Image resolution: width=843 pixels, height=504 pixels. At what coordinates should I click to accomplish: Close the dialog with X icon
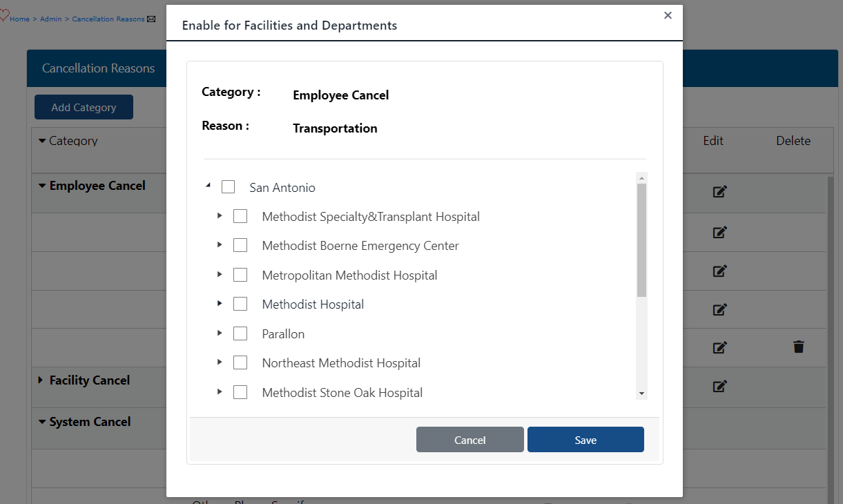(668, 15)
